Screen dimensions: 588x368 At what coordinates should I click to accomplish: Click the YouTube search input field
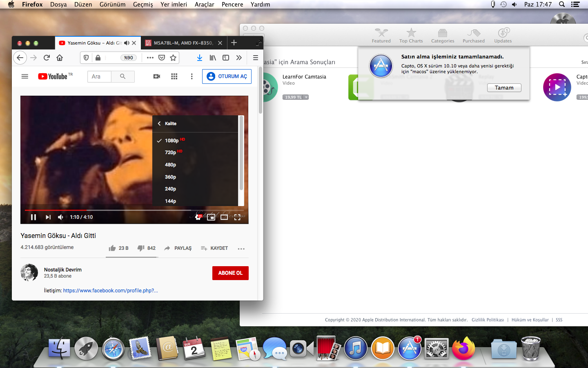click(x=99, y=76)
